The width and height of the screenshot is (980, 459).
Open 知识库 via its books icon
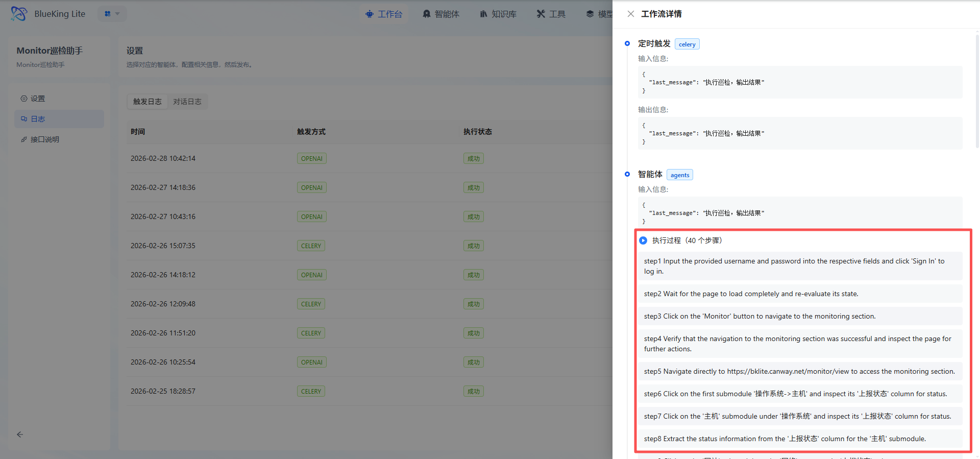pyautogui.click(x=483, y=14)
